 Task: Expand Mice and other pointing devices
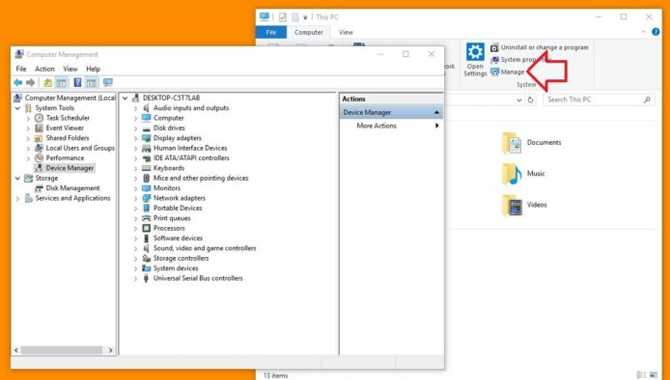tap(135, 178)
